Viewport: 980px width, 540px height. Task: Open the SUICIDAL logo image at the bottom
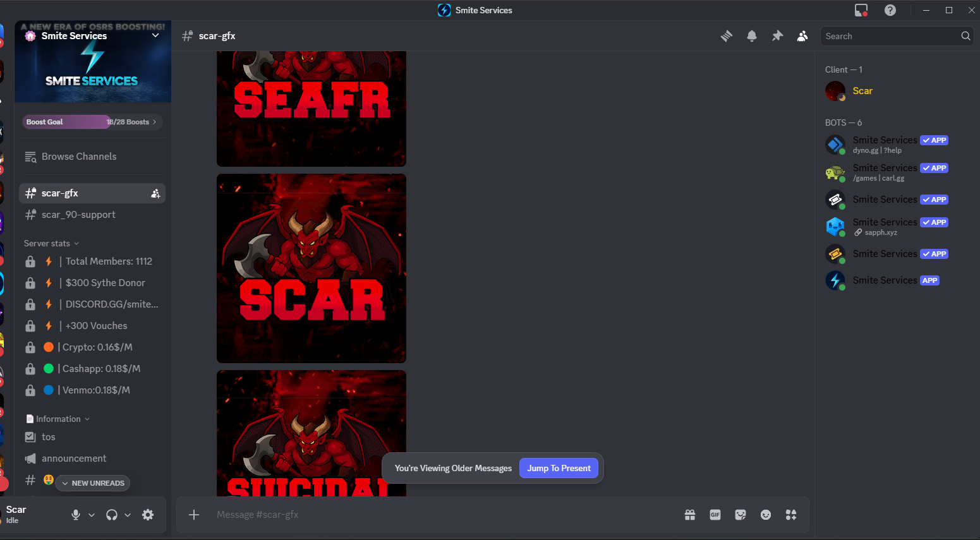312,433
